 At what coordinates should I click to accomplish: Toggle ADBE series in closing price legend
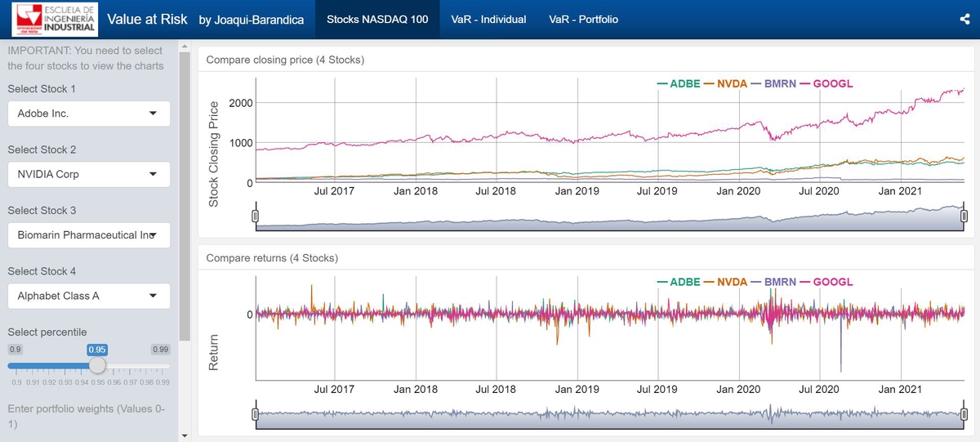pyautogui.click(x=679, y=84)
